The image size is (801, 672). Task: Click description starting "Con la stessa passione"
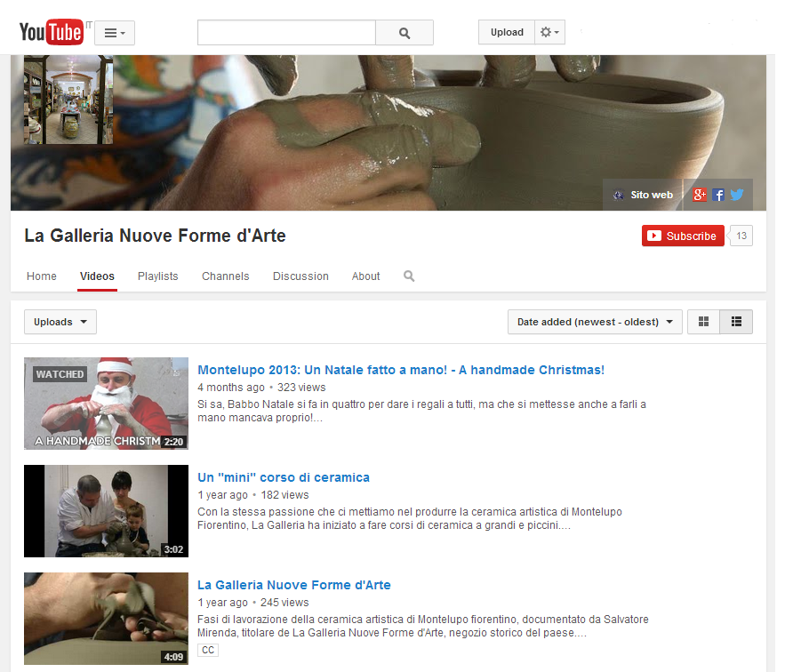tap(410, 518)
